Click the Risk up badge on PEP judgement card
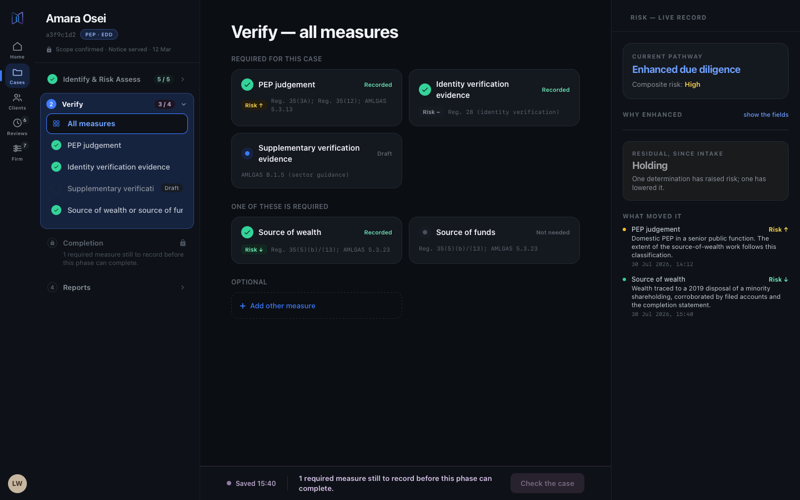Viewport: 800px width, 500px height. [254, 105]
